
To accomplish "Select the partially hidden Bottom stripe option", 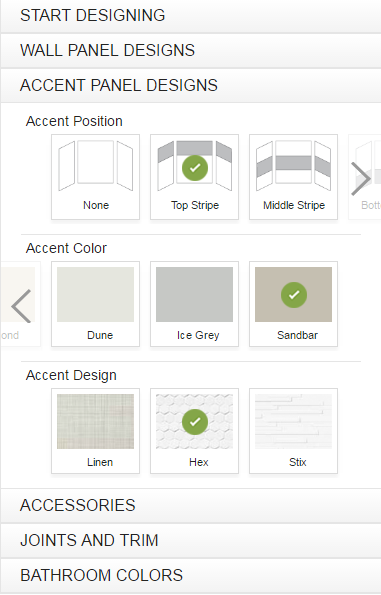I will (367, 177).
